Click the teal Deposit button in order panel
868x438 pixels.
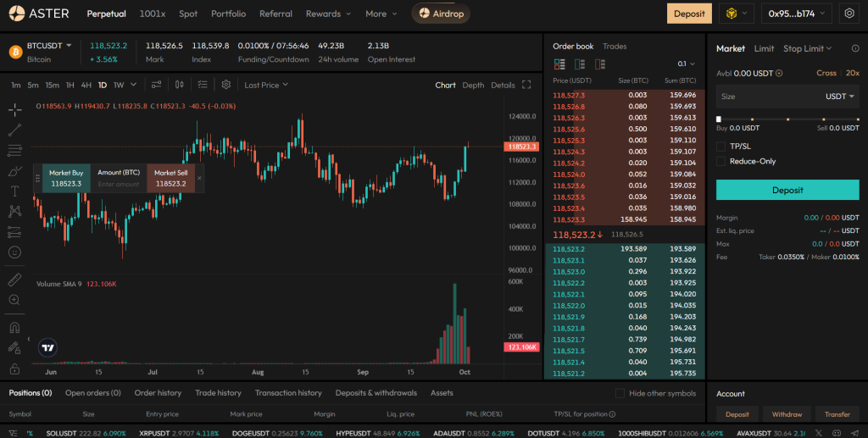tap(787, 190)
